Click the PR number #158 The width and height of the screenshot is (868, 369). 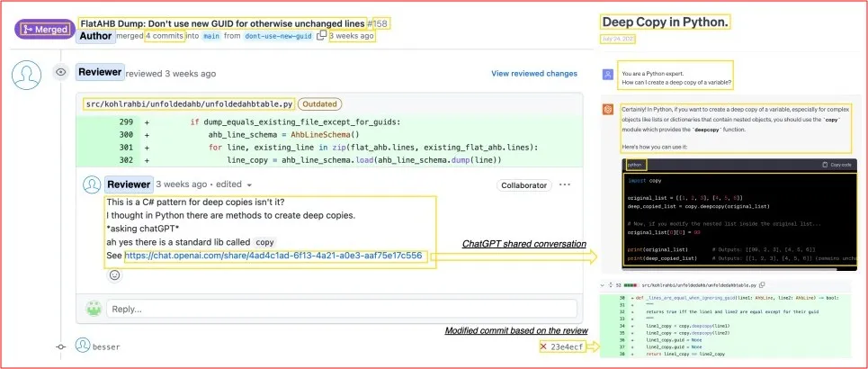pos(378,23)
